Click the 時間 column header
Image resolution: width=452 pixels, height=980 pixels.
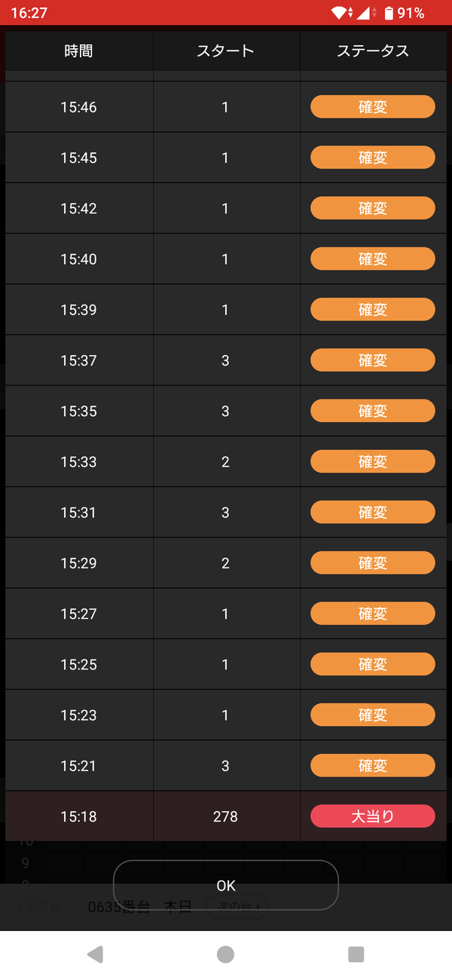[79, 51]
